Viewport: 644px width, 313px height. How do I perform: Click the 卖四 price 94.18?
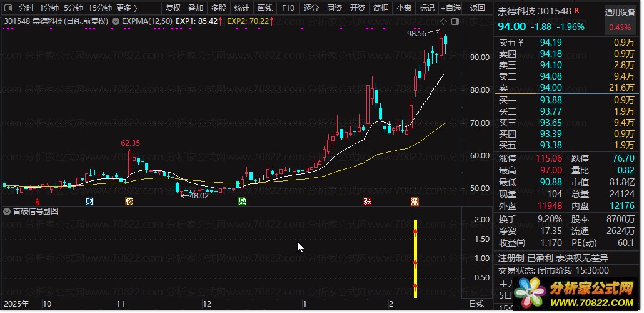coord(551,53)
